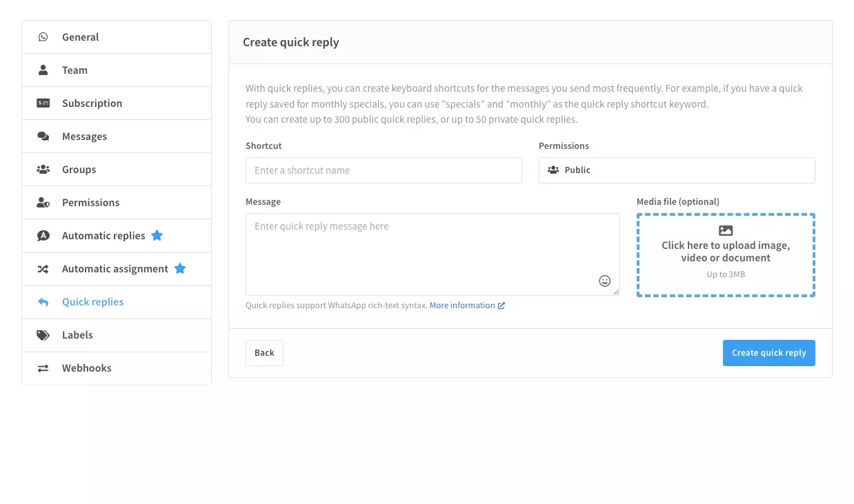Viewport: 854px width, 504px height.
Task: Click the 'Permissions' field label above the dropdown
Action: pyautogui.click(x=564, y=146)
